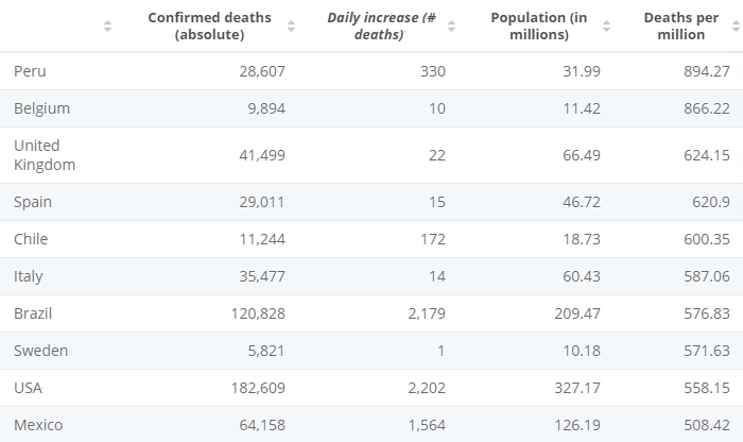Viewport: 743px width, 442px height.
Task: Click sort arrows beside Confirmed deaths header
Action: point(291,26)
